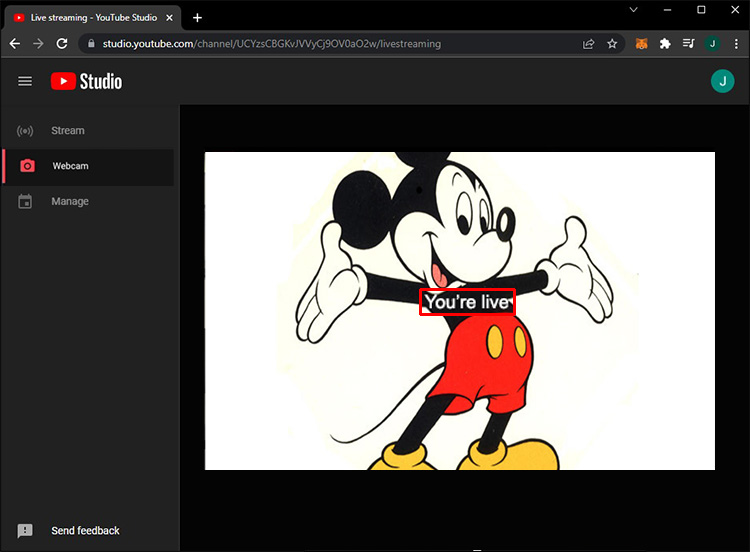750x552 pixels.
Task: Open the Extensions puzzle piece menu
Action: click(665, 44)
